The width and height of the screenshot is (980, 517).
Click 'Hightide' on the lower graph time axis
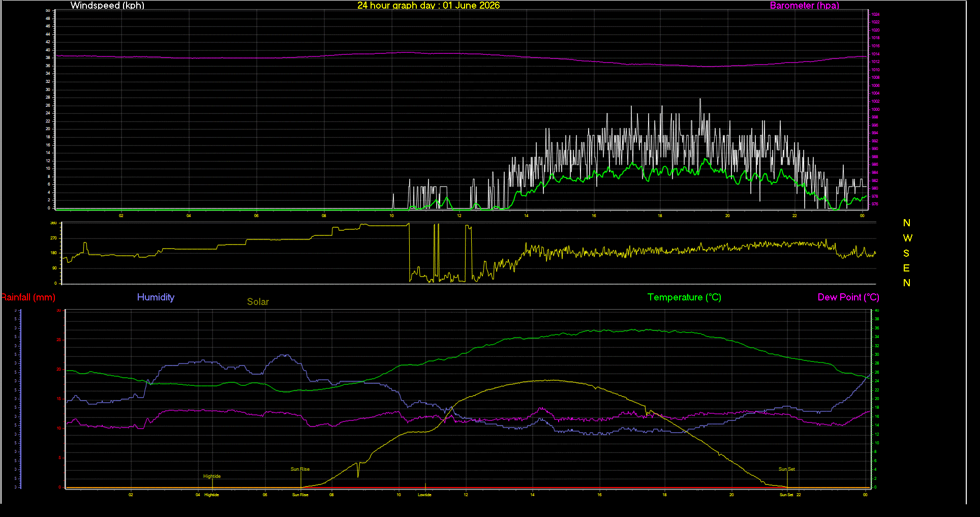click(x=211, y=495)
